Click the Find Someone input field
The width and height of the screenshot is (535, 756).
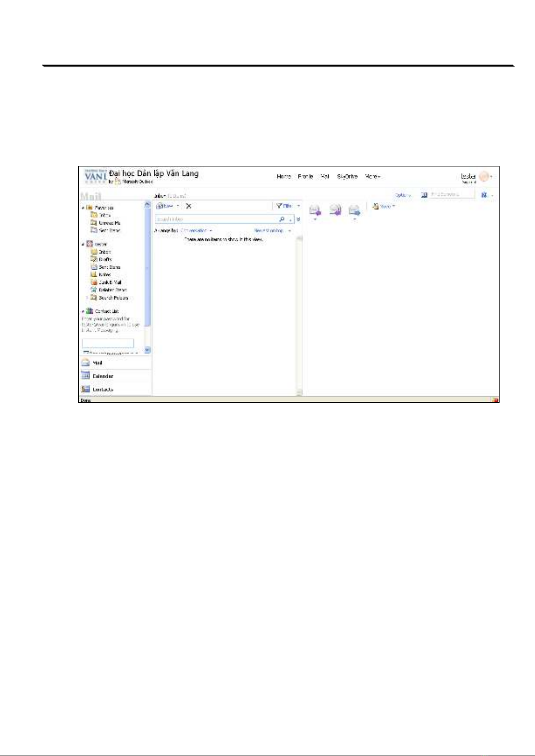(451, 194)
